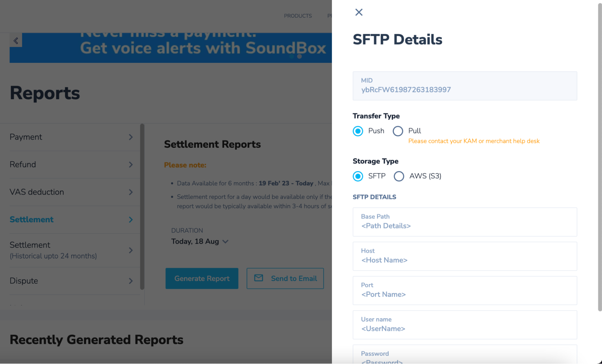602x364 pixels.
Task: Collapse sidebar with double-chevron back icon
Action: pos(16,40)
